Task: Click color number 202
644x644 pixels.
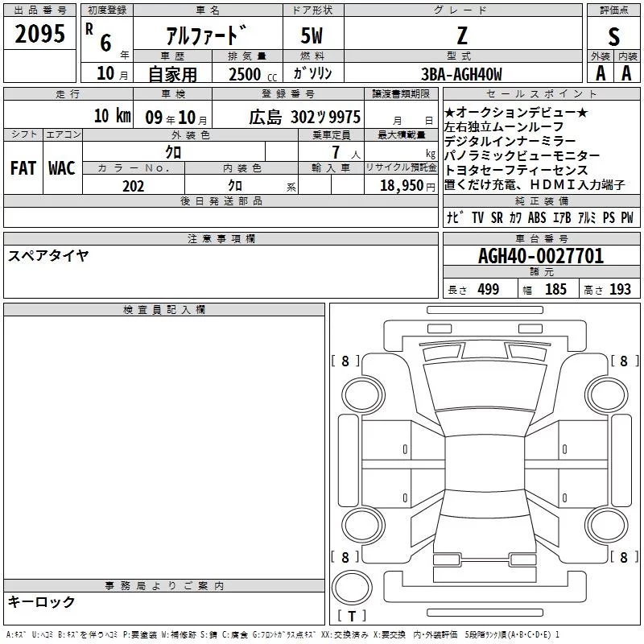Action: point(134,186)
